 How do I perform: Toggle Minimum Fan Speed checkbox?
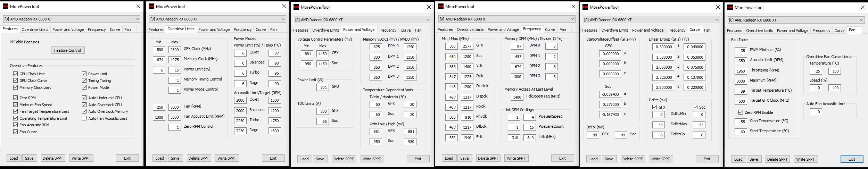pyautogui.click(x=15, y=105)
